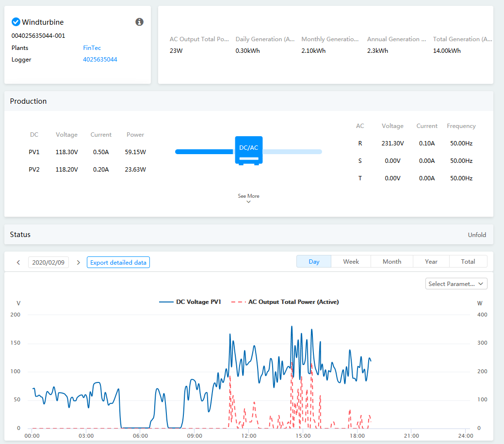Click the blue verified checkmark icon
504x444 pixels.
click(x=16, y=22)
